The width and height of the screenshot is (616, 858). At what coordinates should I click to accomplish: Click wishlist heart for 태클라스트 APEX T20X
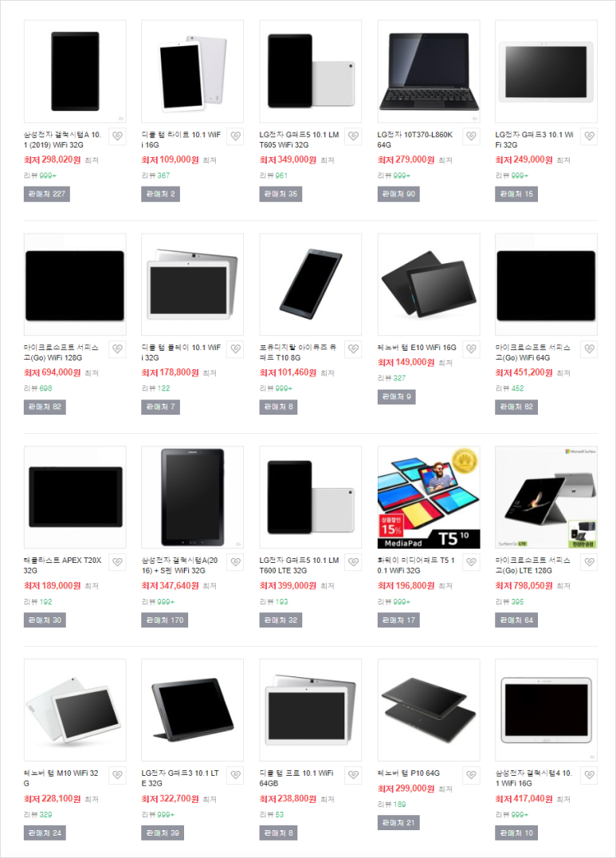pos(118,562)
